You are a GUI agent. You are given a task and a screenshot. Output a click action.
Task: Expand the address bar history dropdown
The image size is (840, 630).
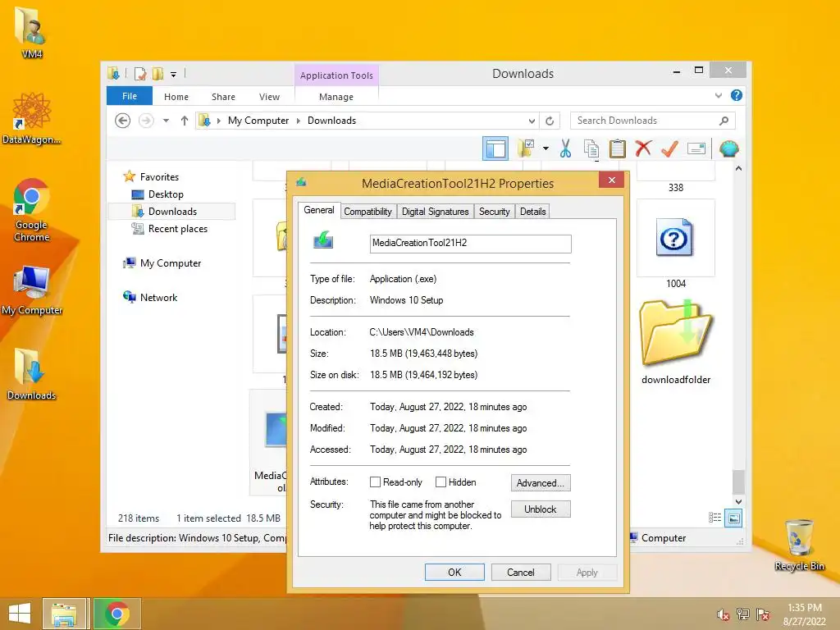pyautogui.click(x=532, y=121)
